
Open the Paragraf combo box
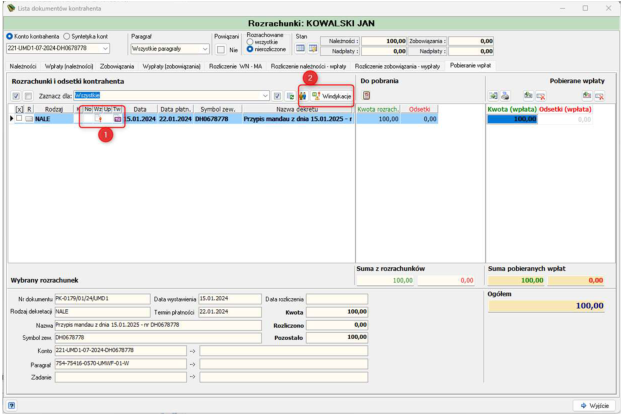pos(170,49)
